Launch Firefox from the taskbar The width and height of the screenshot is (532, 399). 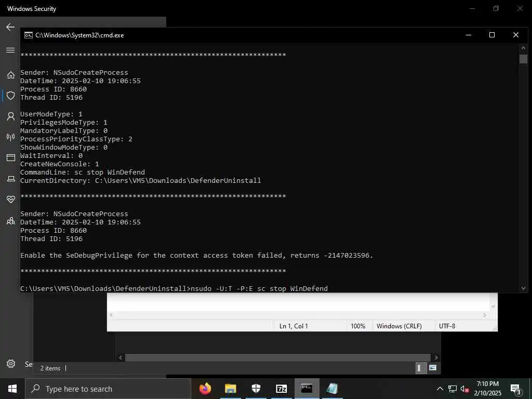(205, 389)
